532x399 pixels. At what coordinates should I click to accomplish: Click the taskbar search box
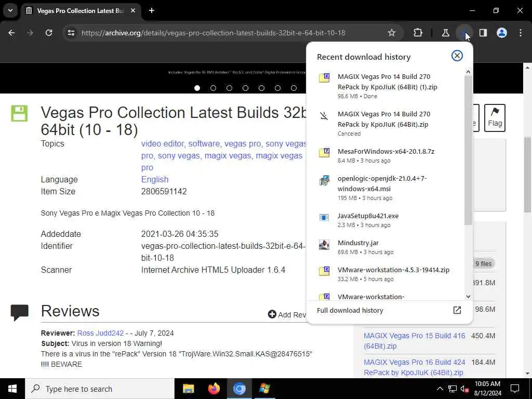[x=100, y=389]
